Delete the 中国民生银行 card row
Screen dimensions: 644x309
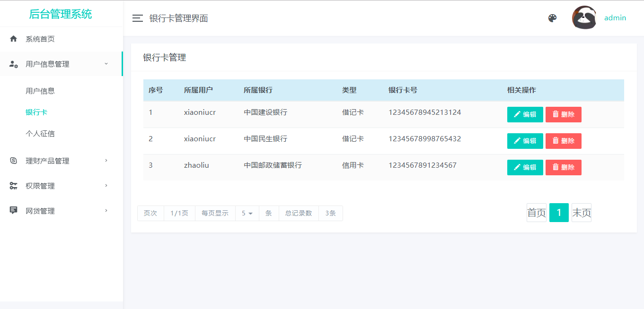pos(564,141)
